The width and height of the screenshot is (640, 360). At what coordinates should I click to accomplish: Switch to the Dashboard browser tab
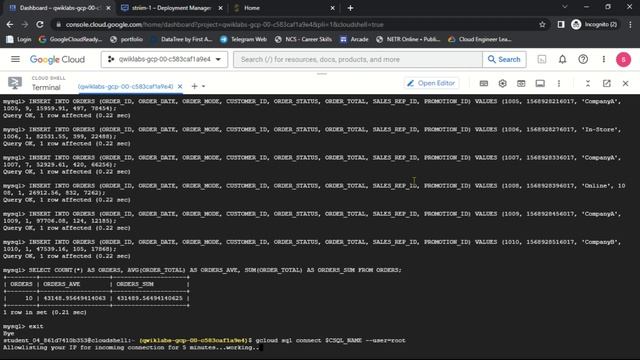59,8
